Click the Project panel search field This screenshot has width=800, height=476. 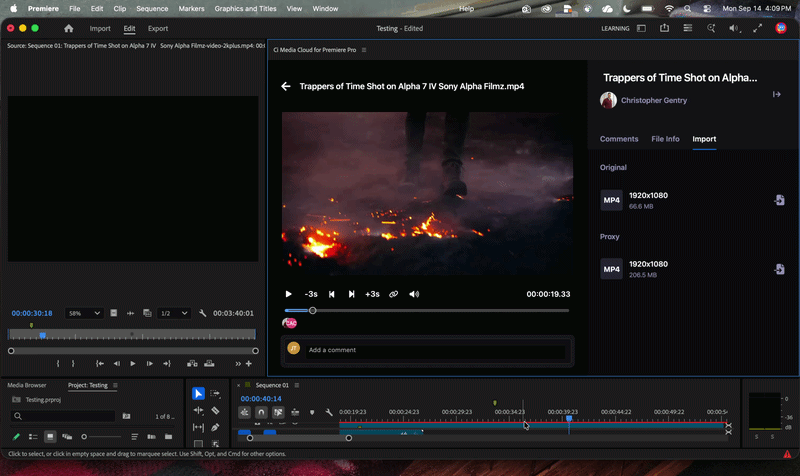pos(63,416)
